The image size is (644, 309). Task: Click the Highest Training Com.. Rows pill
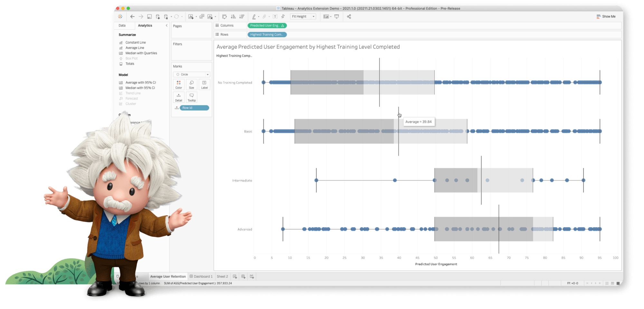point(267,34)
